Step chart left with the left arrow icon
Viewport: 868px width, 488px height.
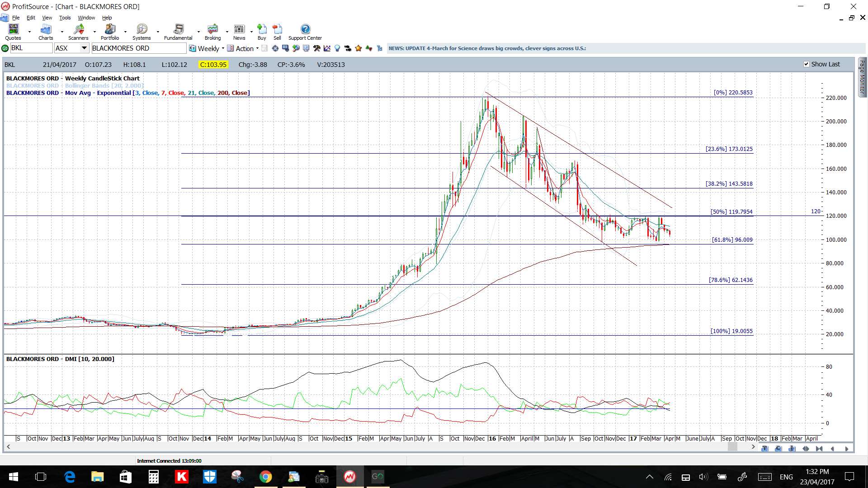coord(833,449)
